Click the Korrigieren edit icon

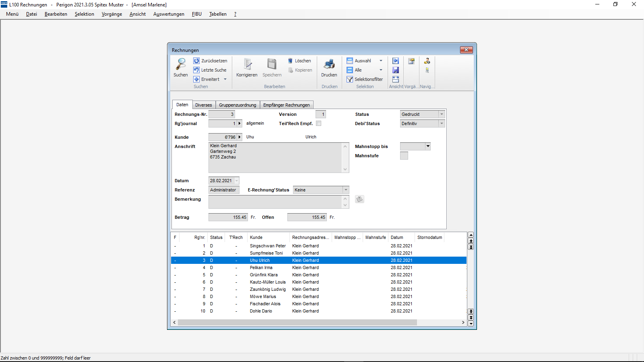[247, 64]
